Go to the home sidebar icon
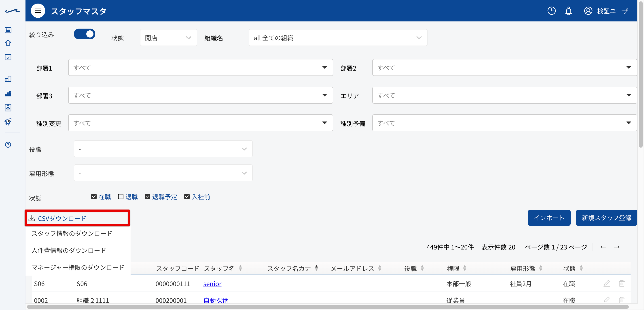Viewport: 644px width, 310px height. pos(8,43)
